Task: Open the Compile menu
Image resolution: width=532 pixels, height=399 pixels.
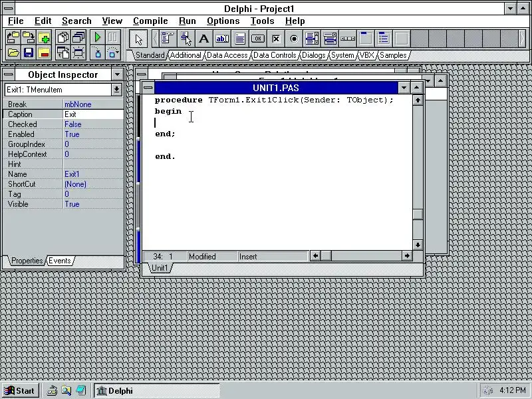Action: (x=150, y=21)
